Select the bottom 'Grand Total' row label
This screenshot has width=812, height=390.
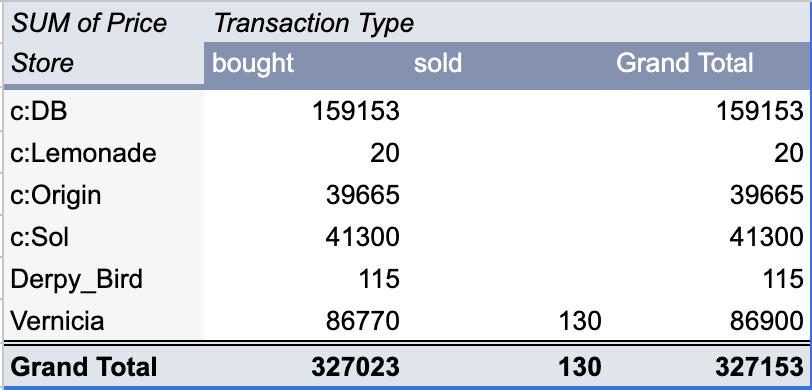click(83, 367)
